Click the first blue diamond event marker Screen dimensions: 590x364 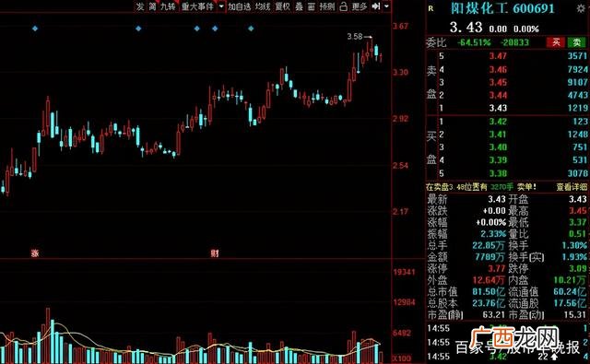[x=35, y=29]
